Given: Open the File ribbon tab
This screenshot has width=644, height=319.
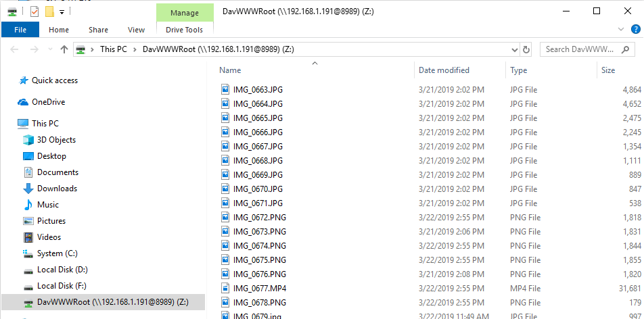Looking at the screenshot, I should (20, 30).
